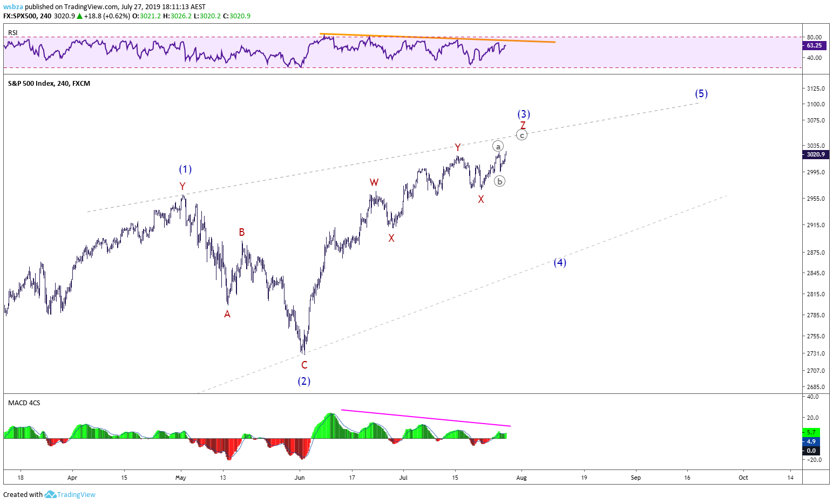Click the Sep label on the date axis
This screenshot has width=833, height=504.
coord(636,478)
